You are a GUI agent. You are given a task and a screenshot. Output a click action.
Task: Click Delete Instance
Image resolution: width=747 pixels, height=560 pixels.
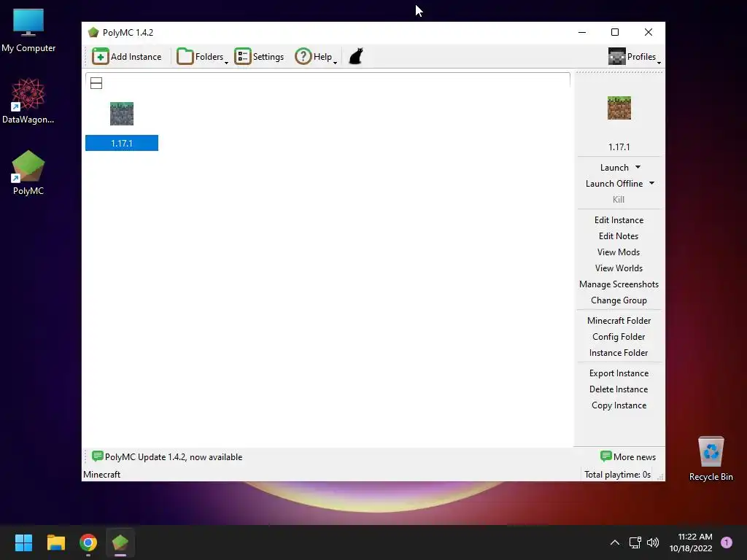pos(619,389)
